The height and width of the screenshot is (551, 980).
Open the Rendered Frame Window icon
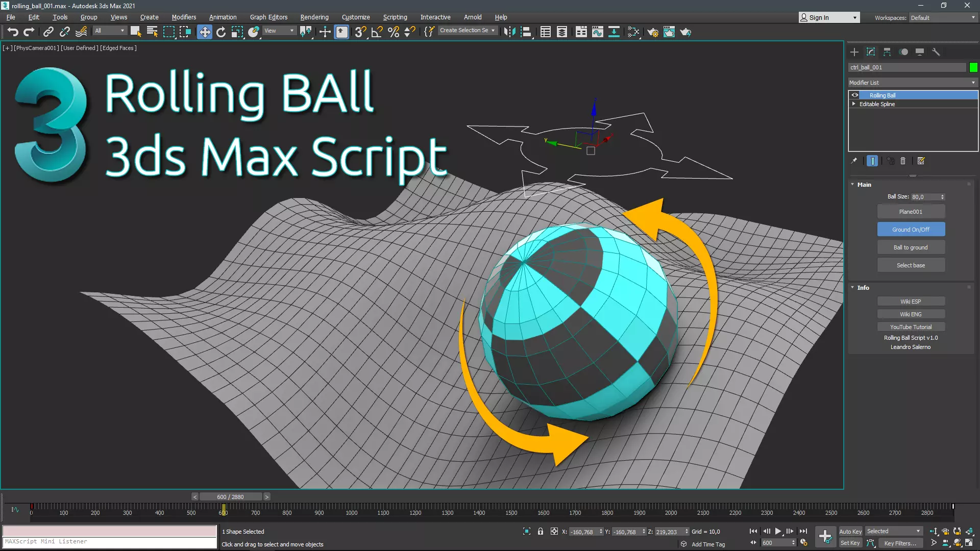pos(669,32)
